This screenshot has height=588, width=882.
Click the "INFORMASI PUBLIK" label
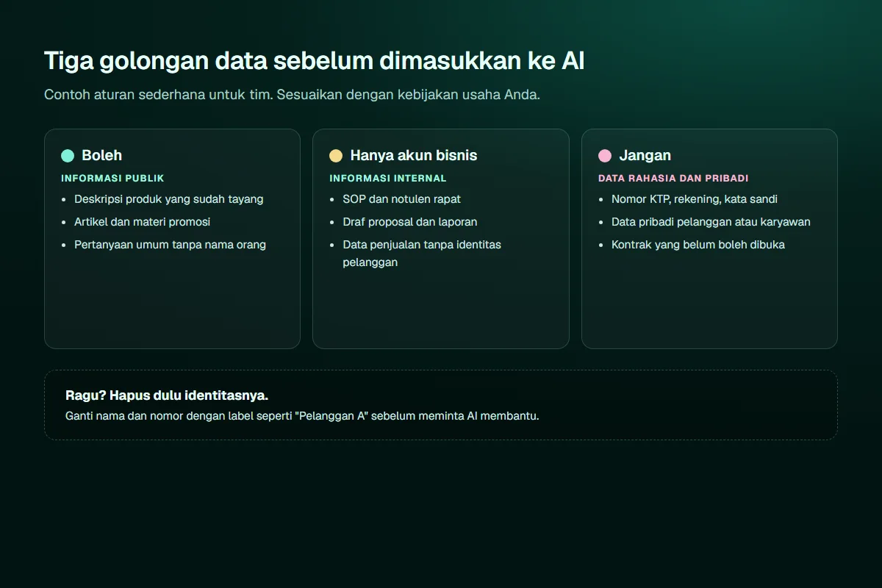click(x=112, y=179)
